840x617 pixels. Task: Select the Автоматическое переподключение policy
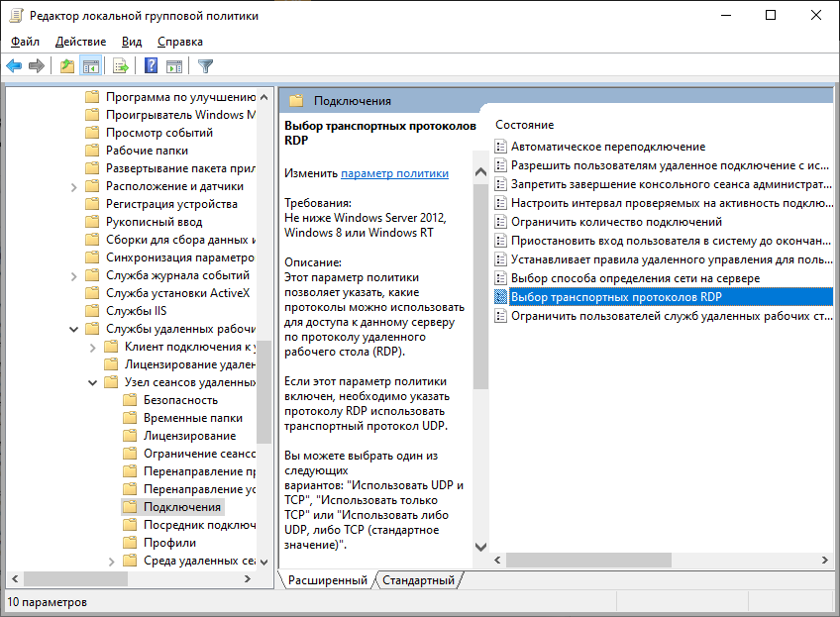click(607, 147)
